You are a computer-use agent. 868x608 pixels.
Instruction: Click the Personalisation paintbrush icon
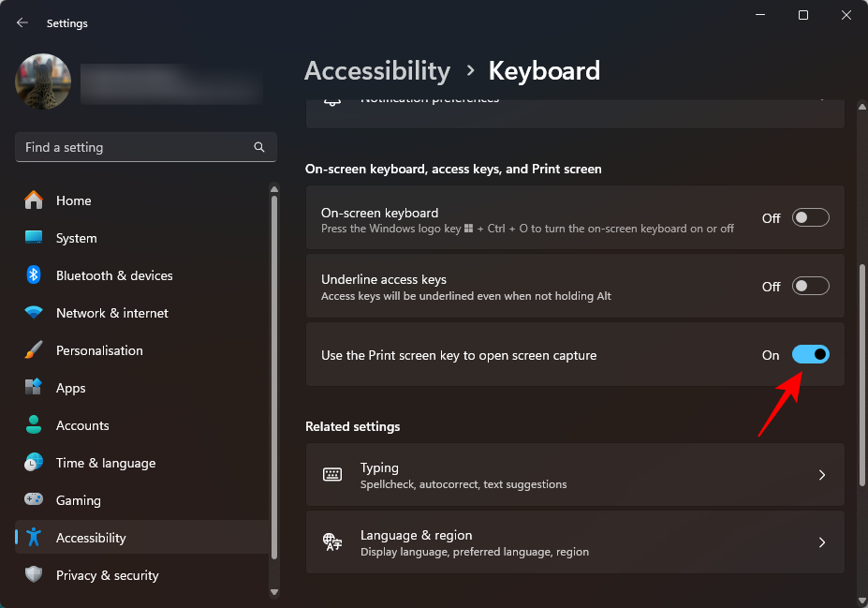34,350
